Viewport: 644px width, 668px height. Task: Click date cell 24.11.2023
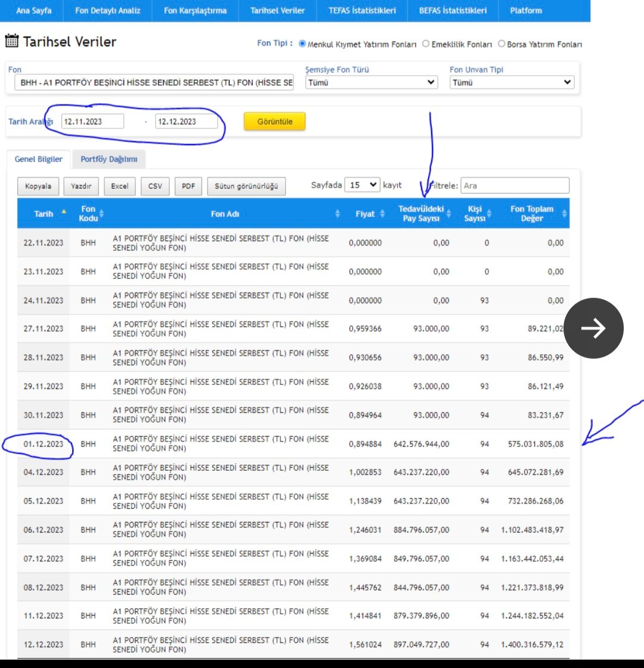click(43, 301)
